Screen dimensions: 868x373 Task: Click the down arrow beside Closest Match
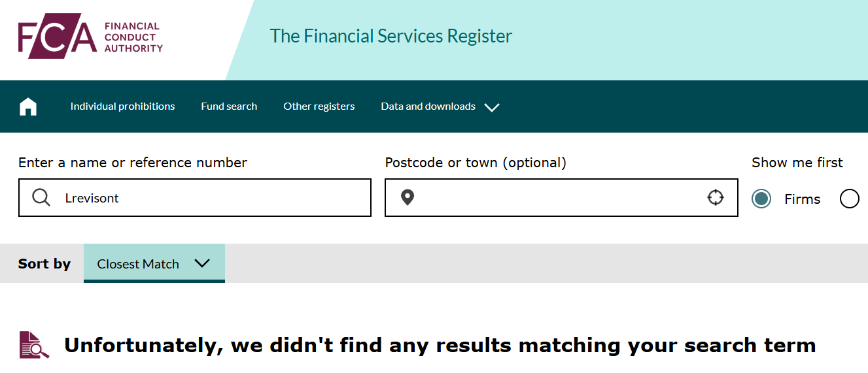202,263
